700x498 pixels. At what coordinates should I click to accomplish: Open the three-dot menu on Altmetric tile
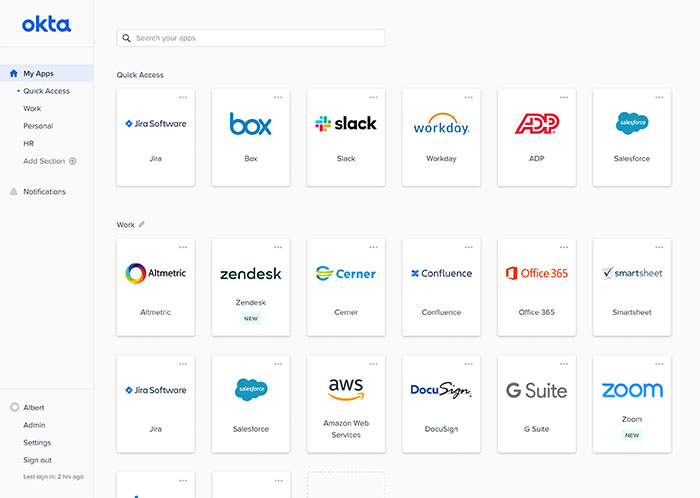183,247
